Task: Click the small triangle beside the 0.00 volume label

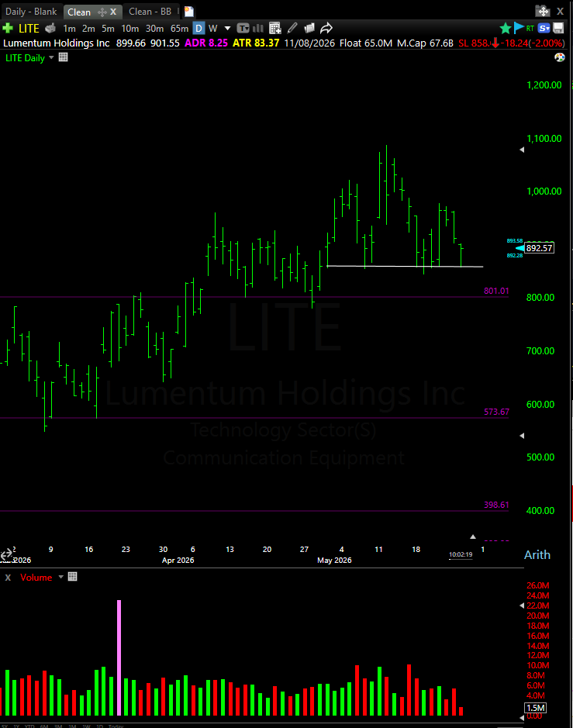Action: [x=522, y=717]
